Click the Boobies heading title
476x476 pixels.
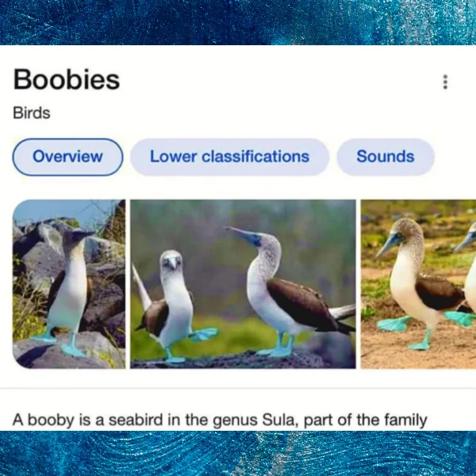tap(67, 79)
